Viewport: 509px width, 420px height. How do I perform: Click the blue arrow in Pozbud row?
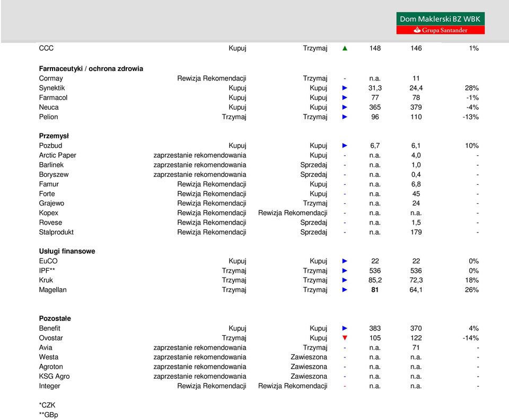(345, 146)
